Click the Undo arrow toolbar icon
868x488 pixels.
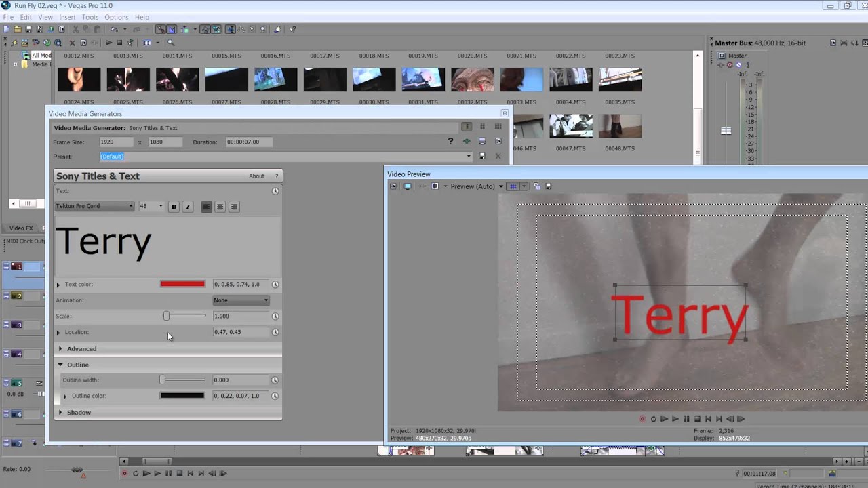pyautogui.click(x=114, y=29)
